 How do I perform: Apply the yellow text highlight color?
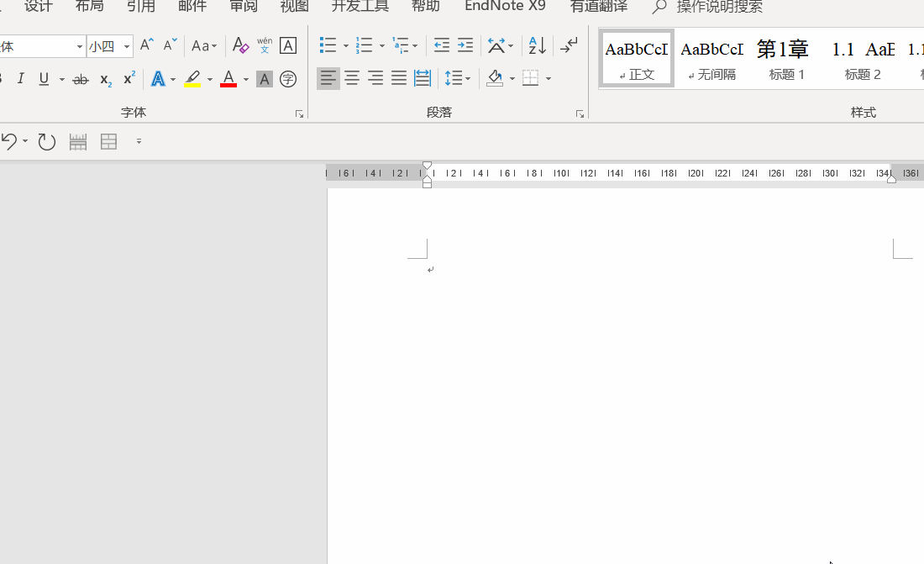click(x=192, y=79)
